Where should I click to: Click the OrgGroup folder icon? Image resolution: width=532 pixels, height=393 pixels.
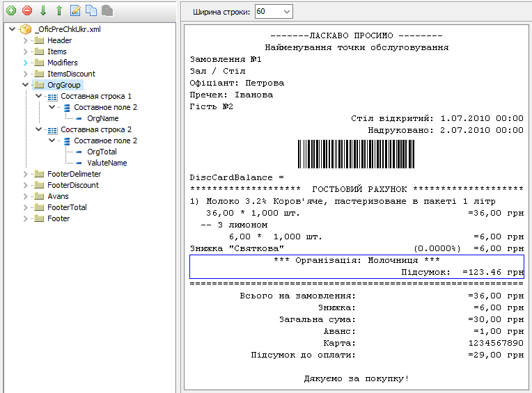40,85
